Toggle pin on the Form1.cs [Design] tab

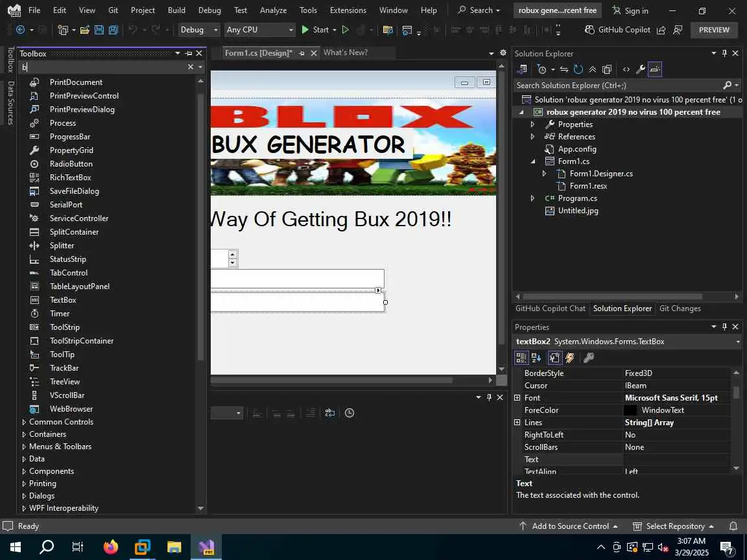coord(302,53)
